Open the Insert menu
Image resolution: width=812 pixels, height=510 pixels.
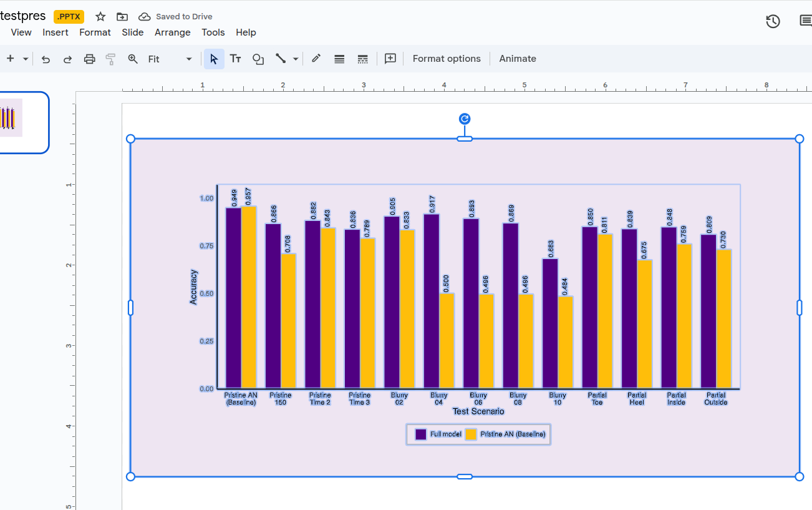tap(56, 32)
